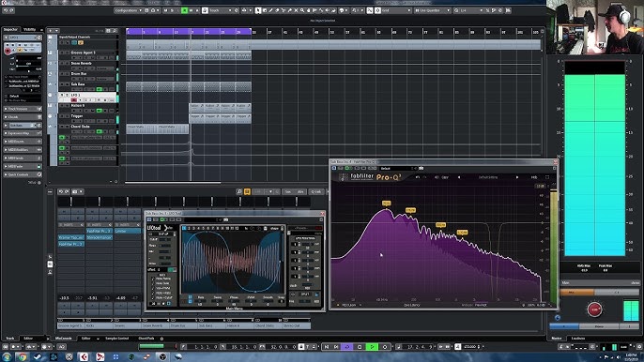Switch to the Inspector tab

pyautogui.click(x=10, y=30)
